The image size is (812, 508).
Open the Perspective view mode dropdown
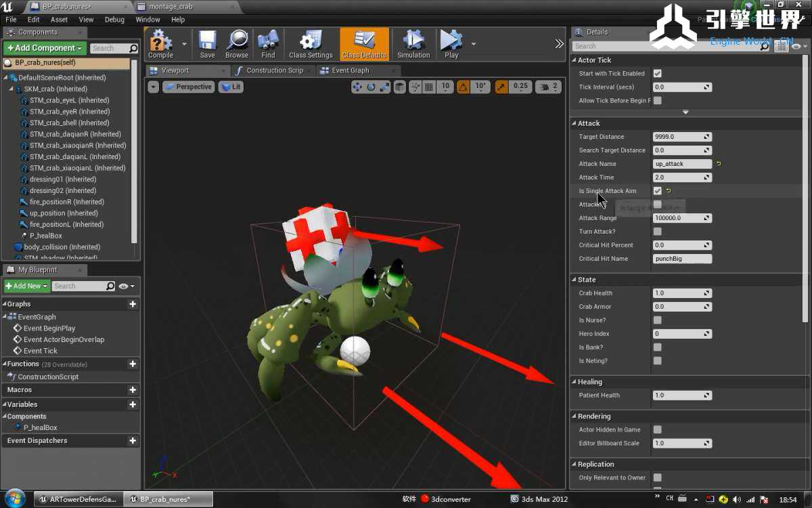click(189, 87)
